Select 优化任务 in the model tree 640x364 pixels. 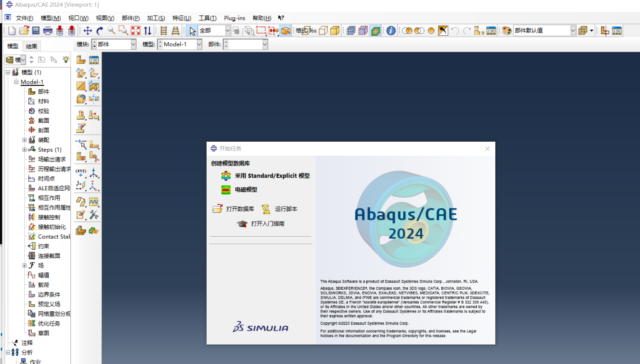pos(49,324)
